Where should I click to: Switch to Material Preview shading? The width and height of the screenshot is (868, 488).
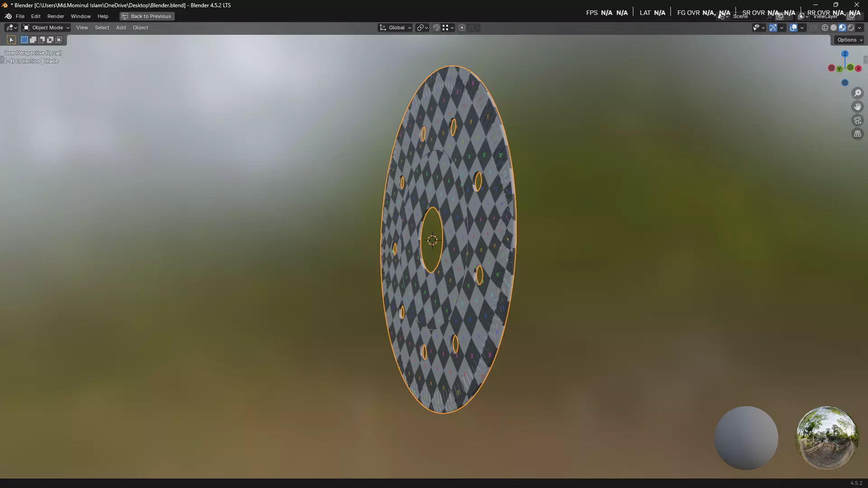coord(842,28)
